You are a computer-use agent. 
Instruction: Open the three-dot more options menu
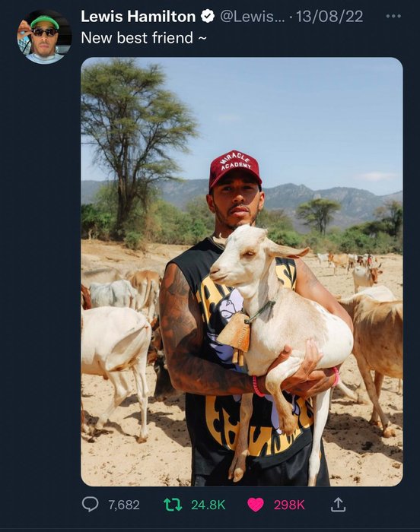(393, 16)
